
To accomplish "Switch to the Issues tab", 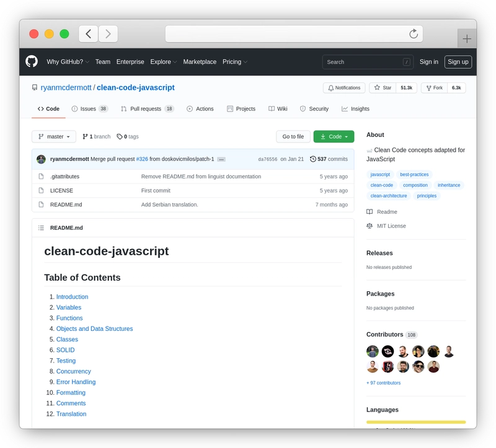I will coord(90,109).
